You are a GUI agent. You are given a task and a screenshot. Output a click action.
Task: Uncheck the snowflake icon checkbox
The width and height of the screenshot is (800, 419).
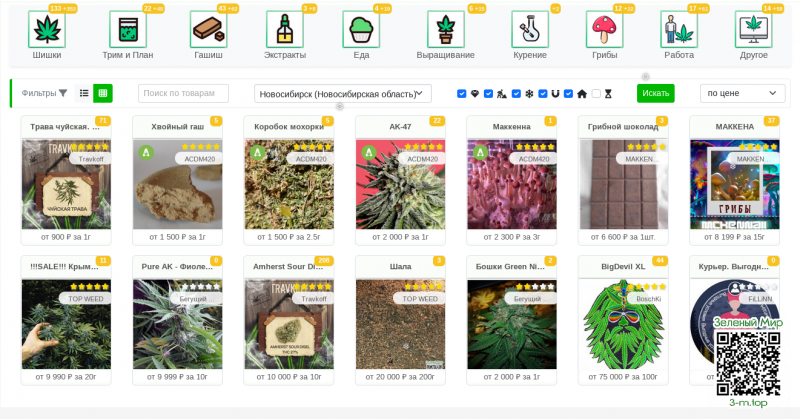click(x=516, y=94)
